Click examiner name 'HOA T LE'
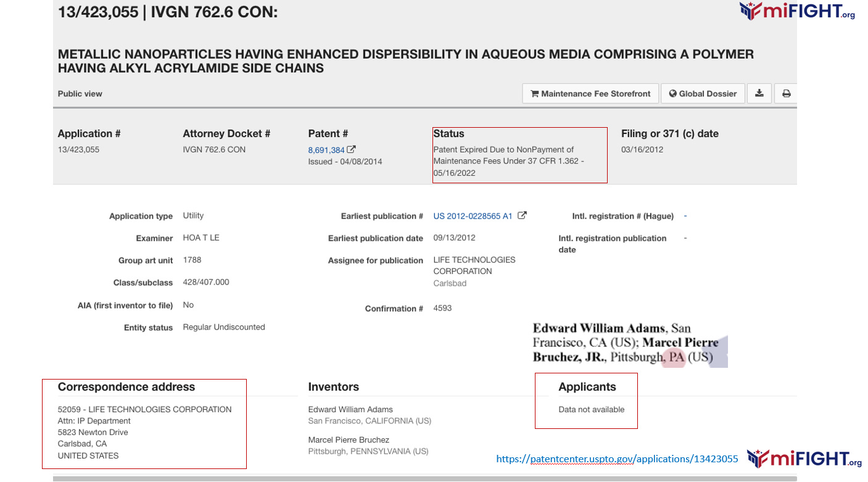Viewport: 868px width, 482px height. pos(201,238)
